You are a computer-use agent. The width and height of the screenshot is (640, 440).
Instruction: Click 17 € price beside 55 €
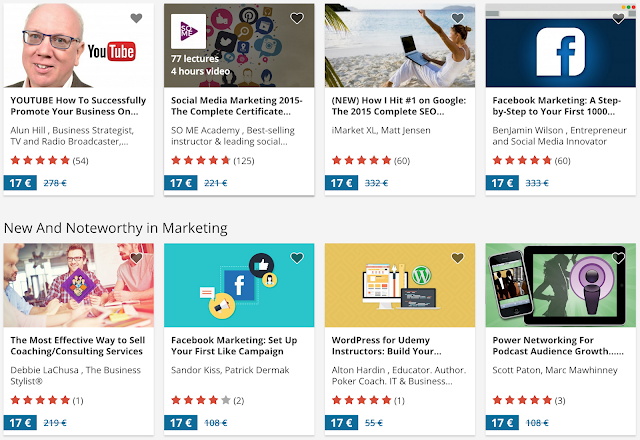pos(342,422)
